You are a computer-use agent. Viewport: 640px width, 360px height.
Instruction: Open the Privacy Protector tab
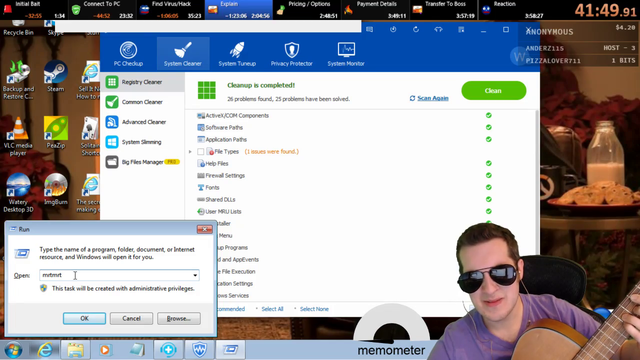pyautogui.click(x=291, y=54)
